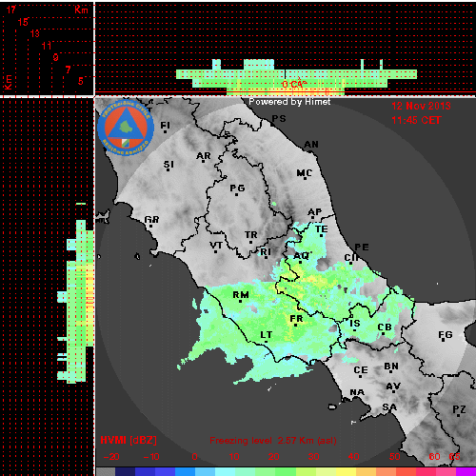Select the AQ station label

[301, 256]
